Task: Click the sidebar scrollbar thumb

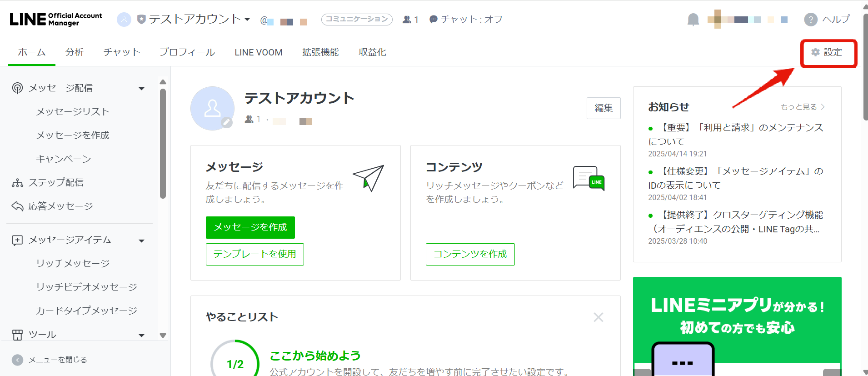Action: coord(163,144)
